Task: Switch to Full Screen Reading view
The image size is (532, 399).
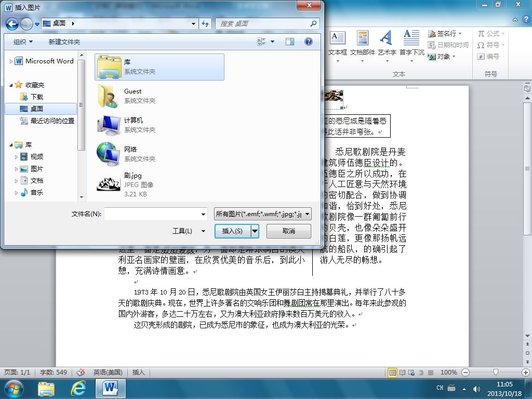Action: pos(403,373)
